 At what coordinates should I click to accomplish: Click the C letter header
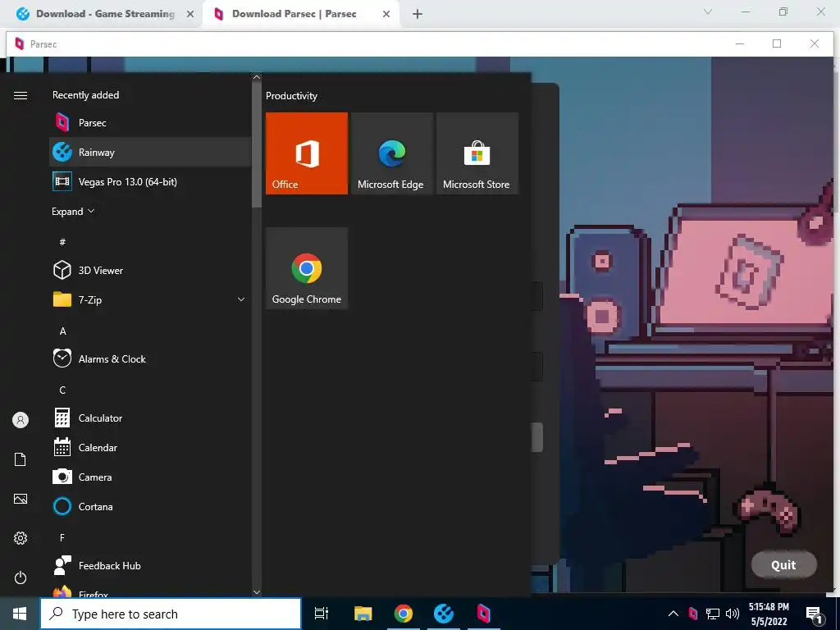click(x=62, y=390)
